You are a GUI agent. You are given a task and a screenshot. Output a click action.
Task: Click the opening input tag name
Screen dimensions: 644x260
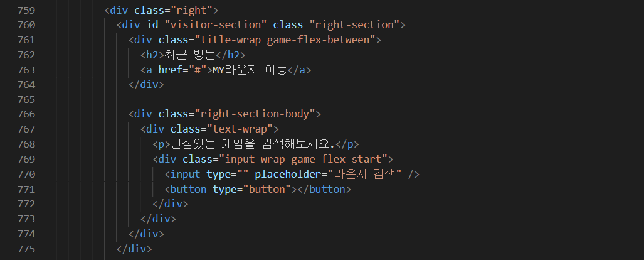pyautogui.click(x=185, y=174)
